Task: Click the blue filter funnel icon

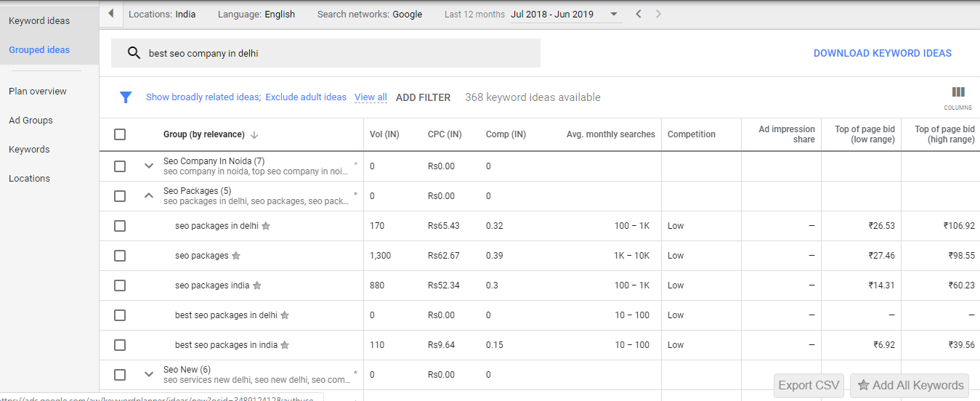Action: click(x=126, y=97)
